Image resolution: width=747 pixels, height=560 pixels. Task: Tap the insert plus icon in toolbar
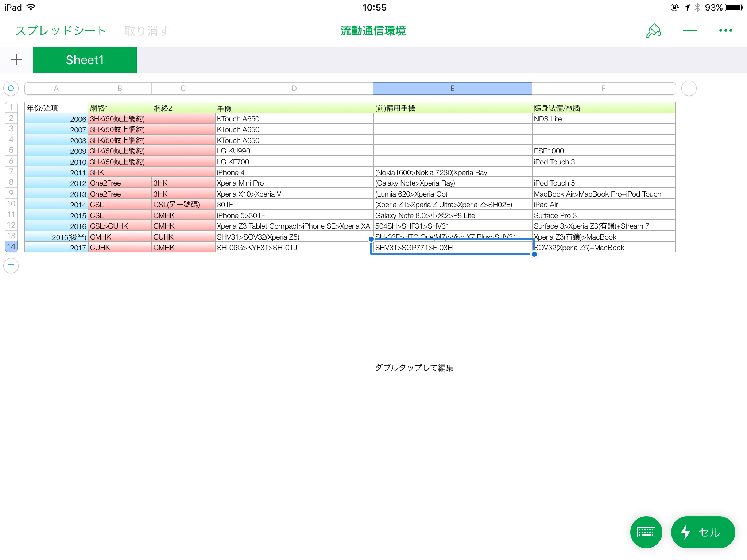[x=690, y=31]
